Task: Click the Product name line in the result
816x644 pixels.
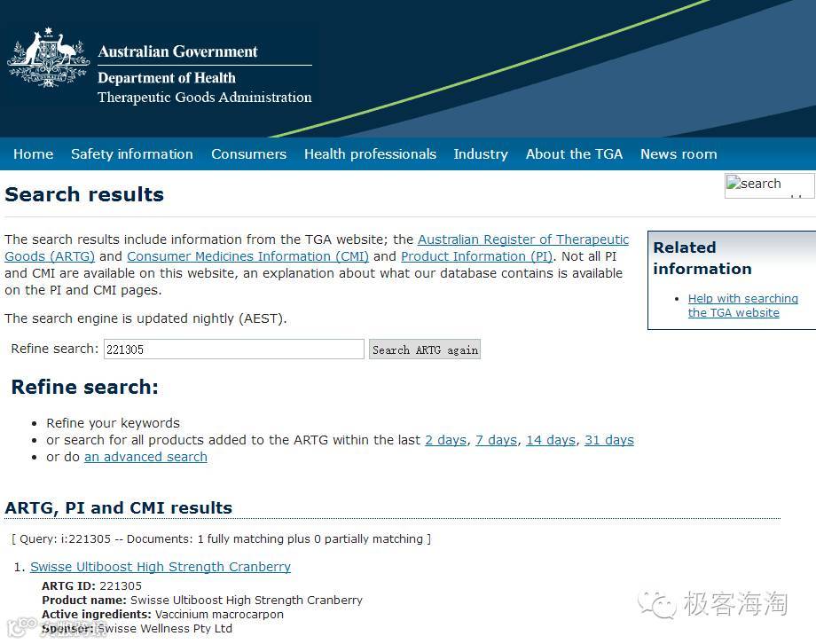Action: [x=202, y=601]
